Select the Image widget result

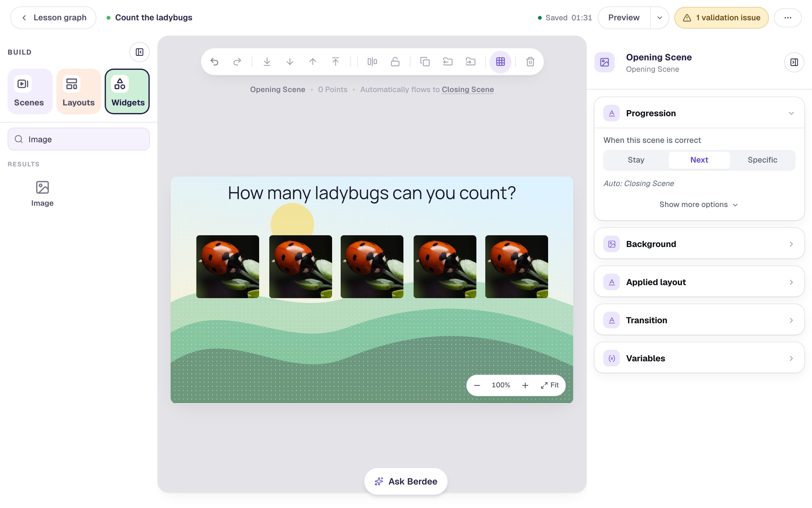click(x=42, y=194)
